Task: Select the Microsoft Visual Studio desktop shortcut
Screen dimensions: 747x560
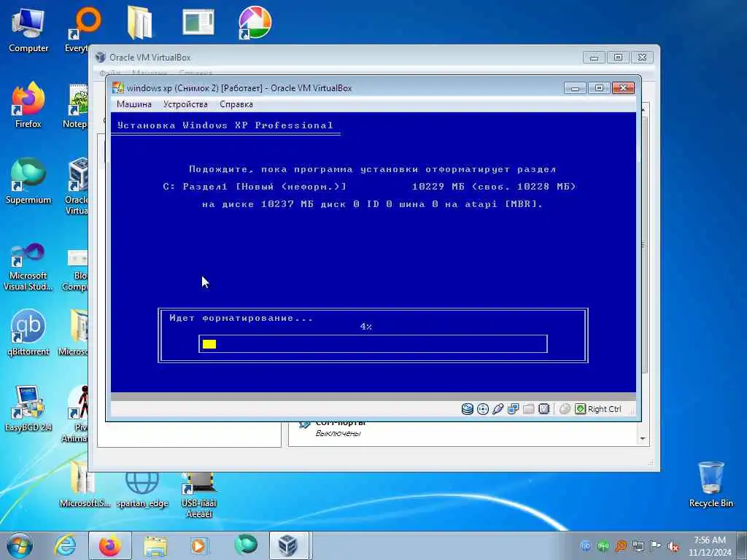Action: (x=28, y=267)
